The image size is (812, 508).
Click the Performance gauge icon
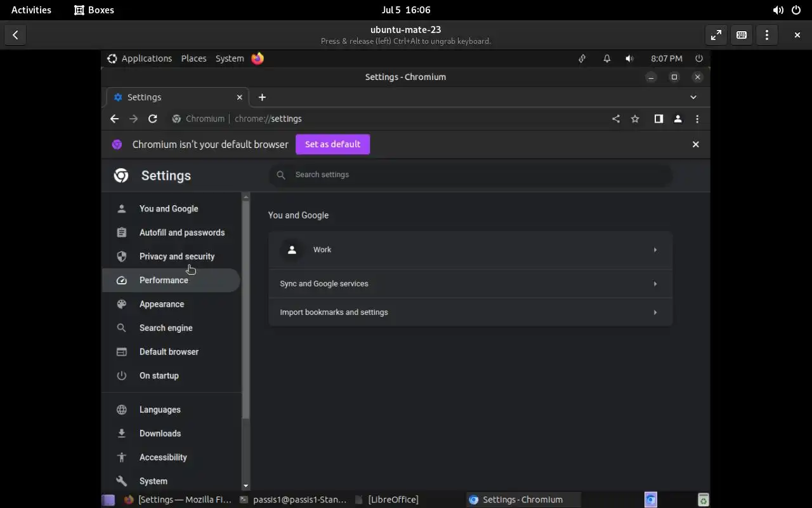pos(122,280)
